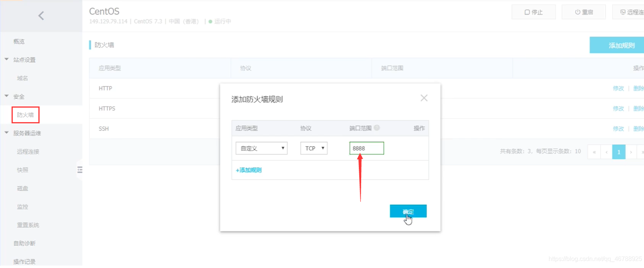Click the HTTP row label
The image size is (644, 268).
point(105,88)
